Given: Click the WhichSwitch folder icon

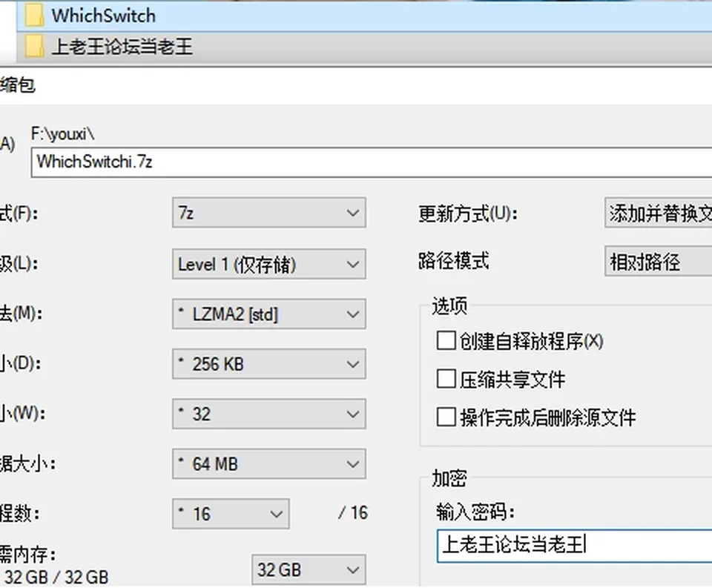Looking at the screenshot, I should pos(34,16).
